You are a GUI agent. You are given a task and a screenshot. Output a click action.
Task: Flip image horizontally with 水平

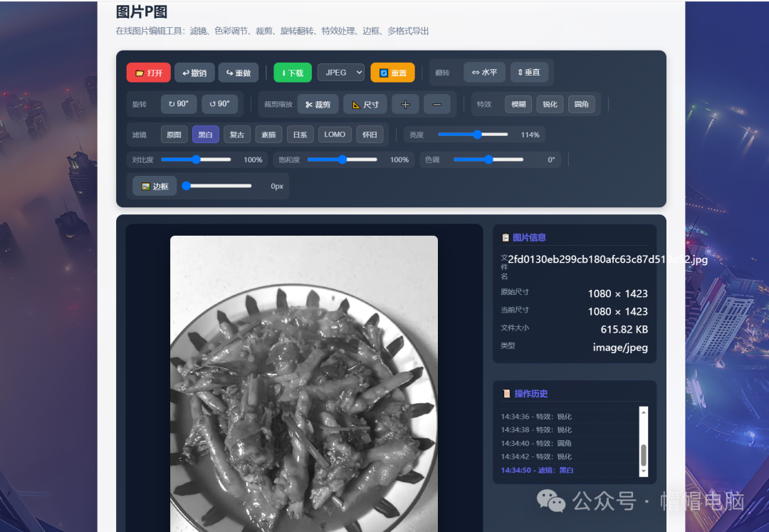click(x=484, y=73)
